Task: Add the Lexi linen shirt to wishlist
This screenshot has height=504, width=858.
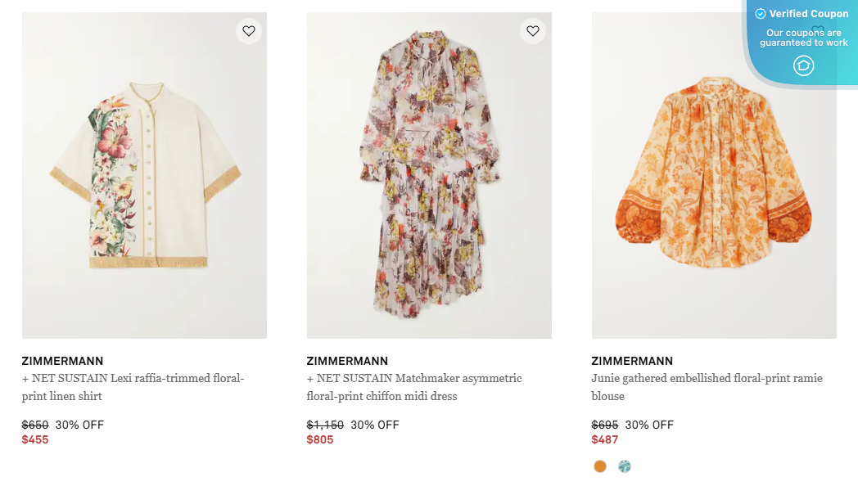Action: (248, 31)
